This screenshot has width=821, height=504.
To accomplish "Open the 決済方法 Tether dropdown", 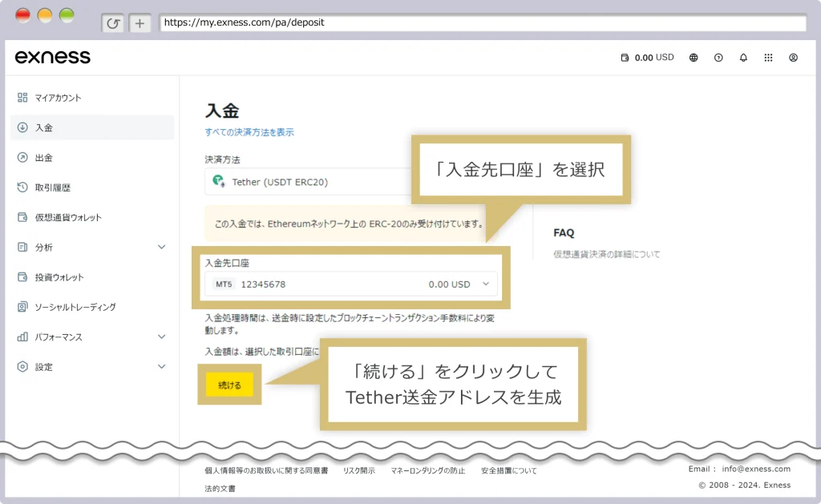I will click(x=309, y=182).
